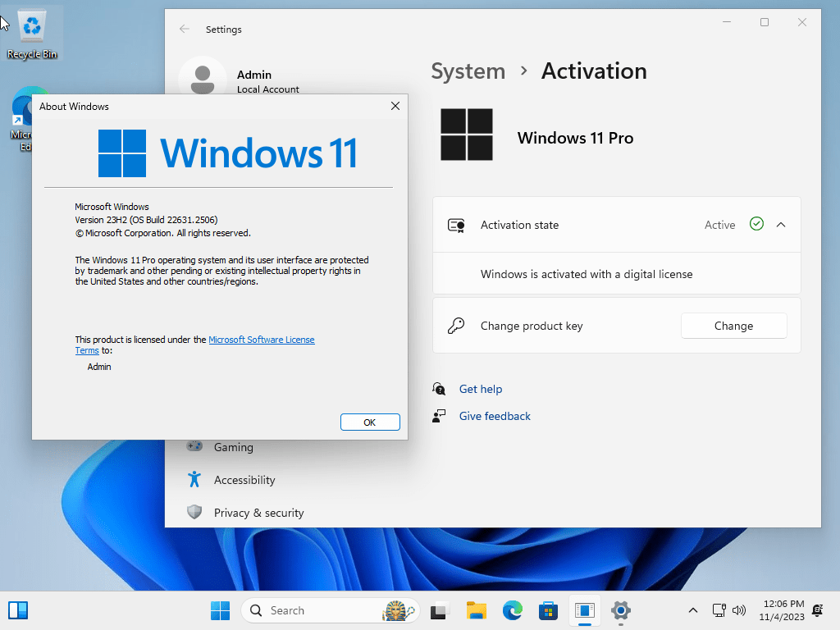Expand hidden system tray icons

(x=693, y=610)
